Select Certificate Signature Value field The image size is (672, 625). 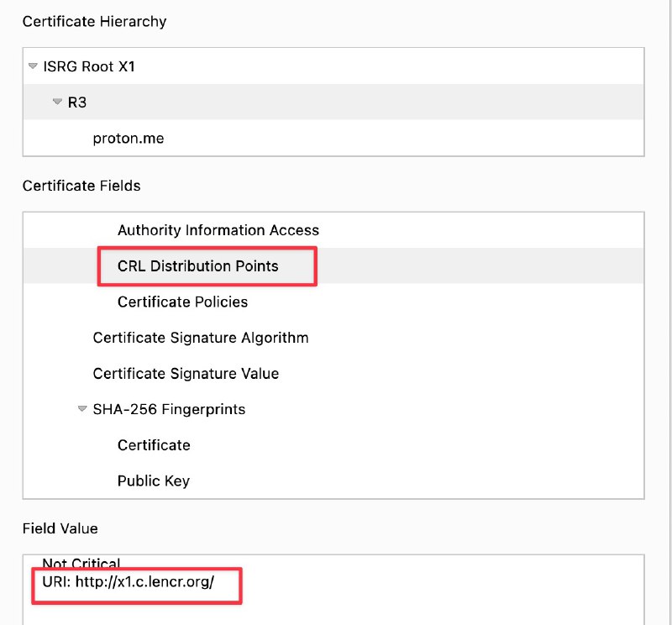tap(186, 374)
